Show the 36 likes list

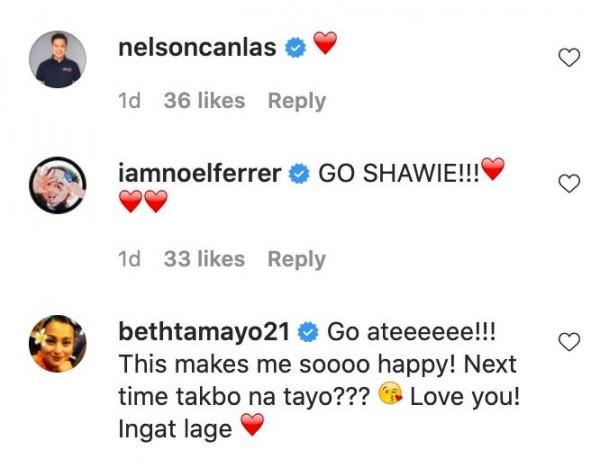204,101
